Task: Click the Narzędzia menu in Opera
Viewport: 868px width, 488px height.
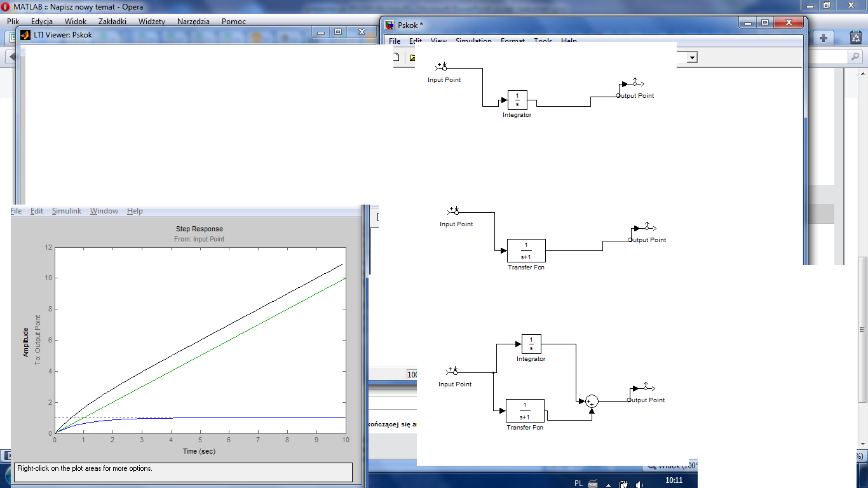Action: click(x=193, y=21)
